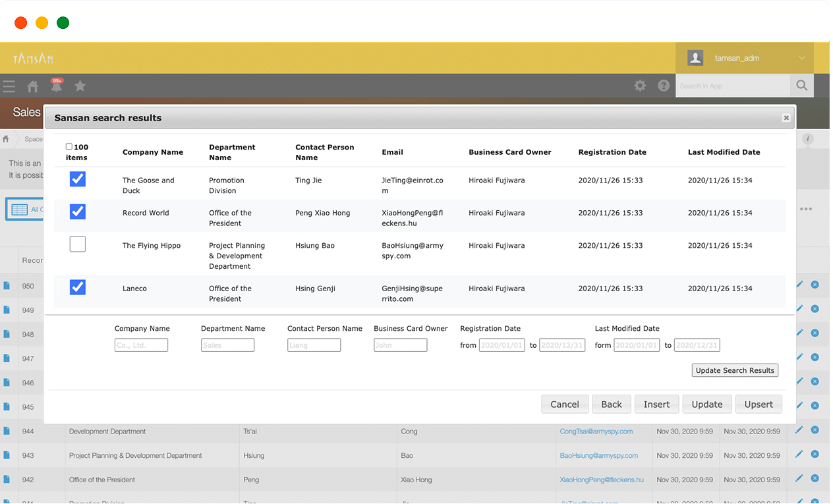Uncheck the Laneco row checkbox
The height and width of the screenshot is (504, 833).
78,287
